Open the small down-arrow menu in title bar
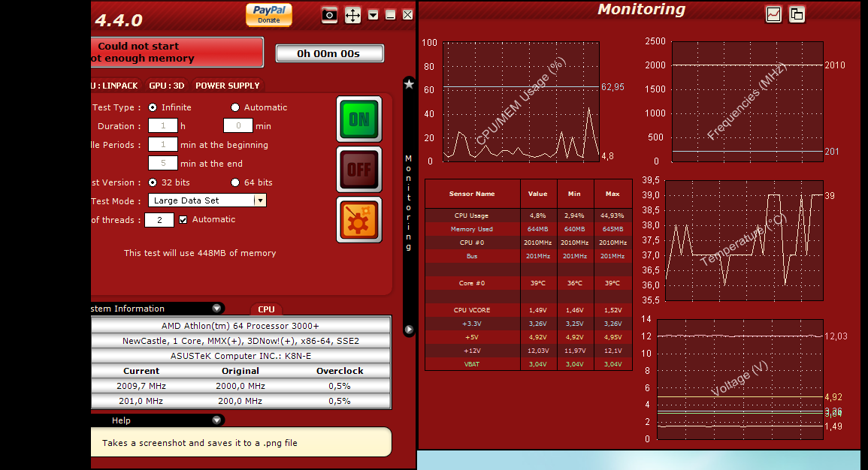868x470 pixels. click(x=373, y=15)
